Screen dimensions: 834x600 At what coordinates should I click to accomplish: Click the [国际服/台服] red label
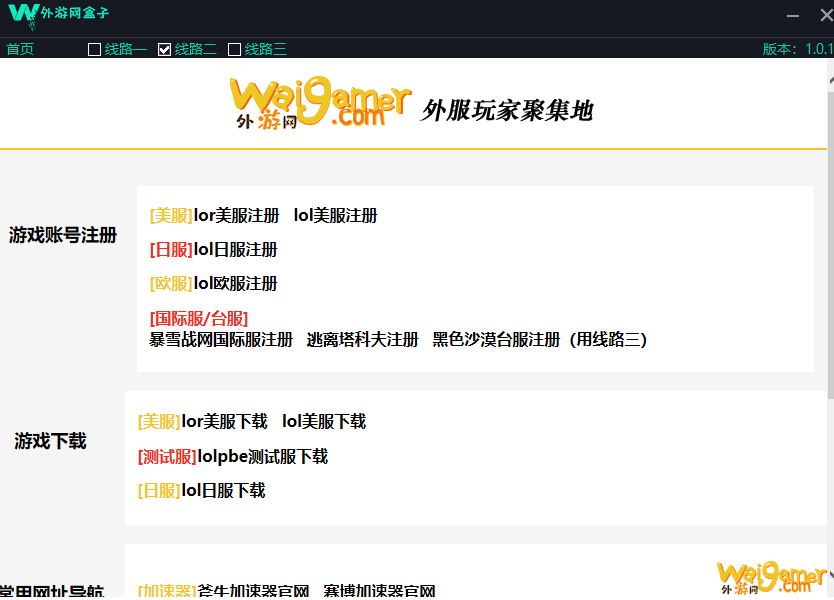coord(199,319)
